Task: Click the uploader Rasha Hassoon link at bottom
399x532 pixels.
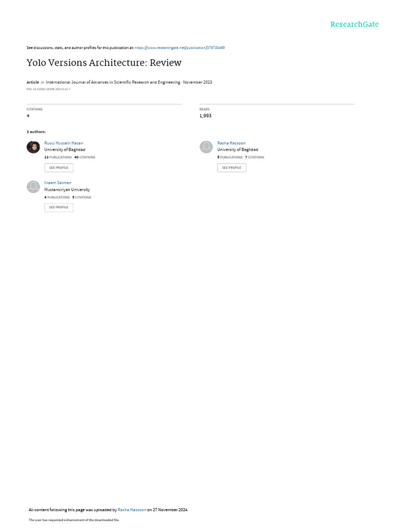Action: [x=132, y=510]
